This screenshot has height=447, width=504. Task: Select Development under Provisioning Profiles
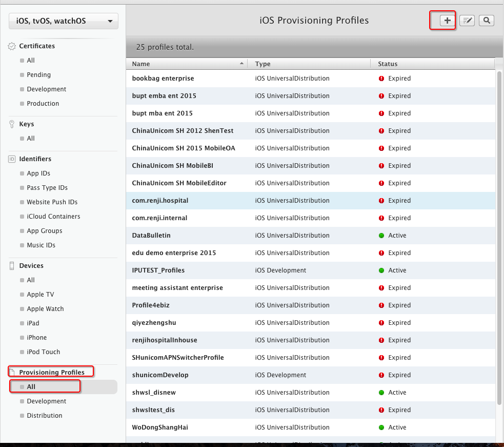[x=46, y=401]
